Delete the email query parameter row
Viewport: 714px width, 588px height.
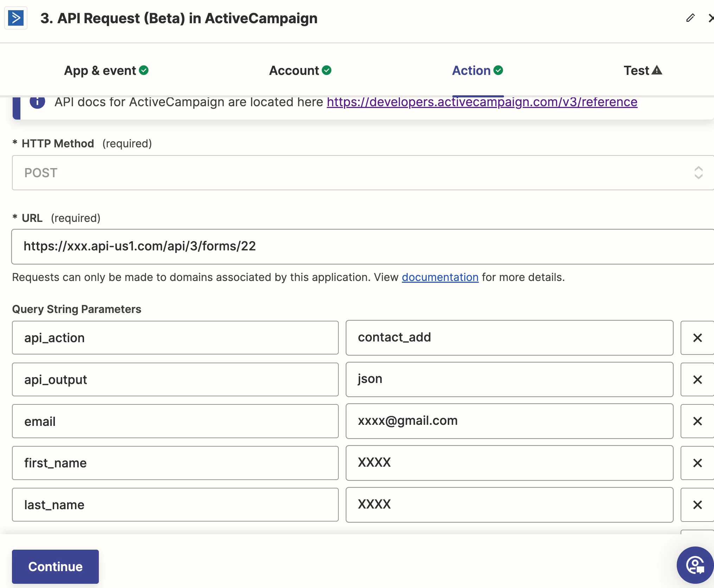pos(697,421)
